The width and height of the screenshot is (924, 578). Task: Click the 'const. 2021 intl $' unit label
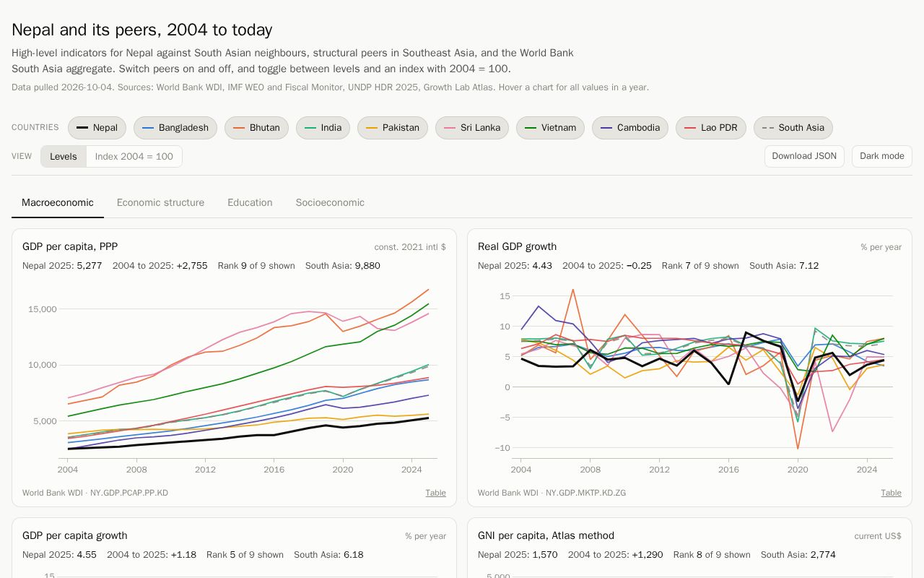[410, 247]
